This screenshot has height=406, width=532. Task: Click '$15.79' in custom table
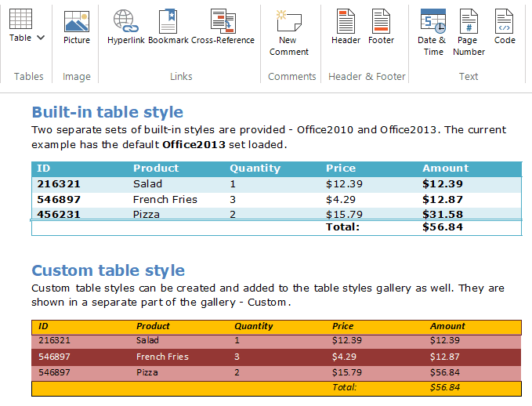click(x=347, y=372)
